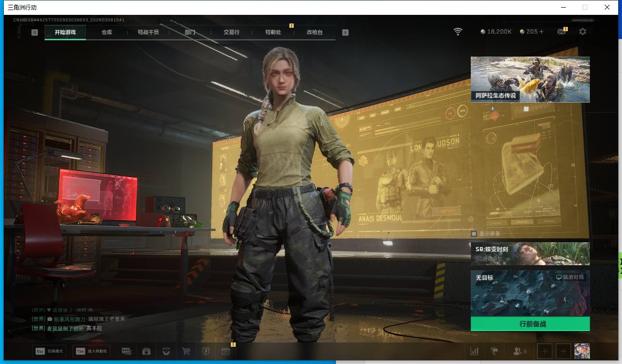The height and width of the screenshot is (364, 622).
Task: Switch to the 仓库 tab
Action: click(107, 32)
